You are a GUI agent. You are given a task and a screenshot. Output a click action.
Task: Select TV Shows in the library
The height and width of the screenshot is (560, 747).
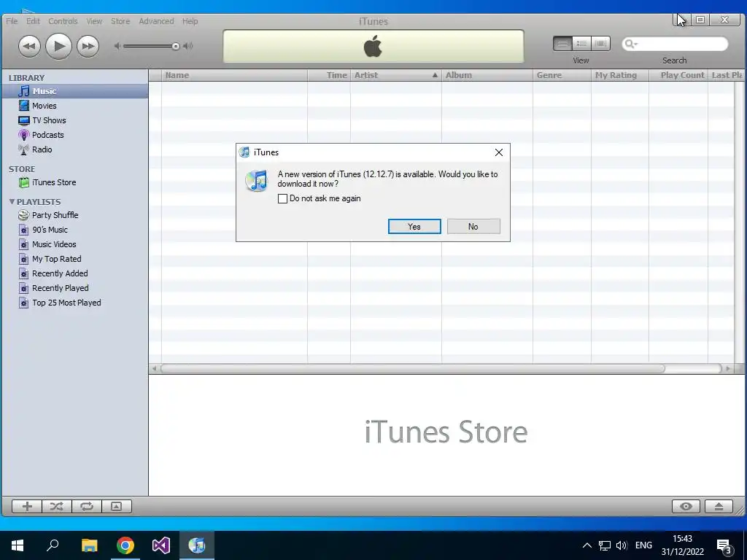click(75, 120)
